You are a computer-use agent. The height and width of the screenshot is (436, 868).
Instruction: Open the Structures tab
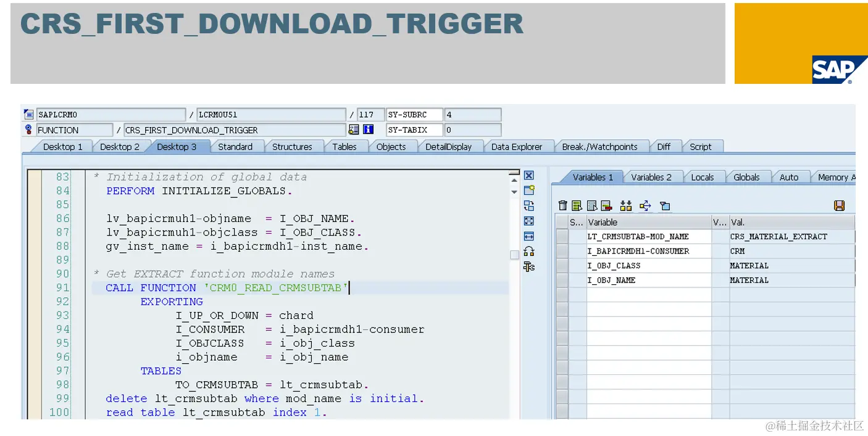(x=292, y=147)
